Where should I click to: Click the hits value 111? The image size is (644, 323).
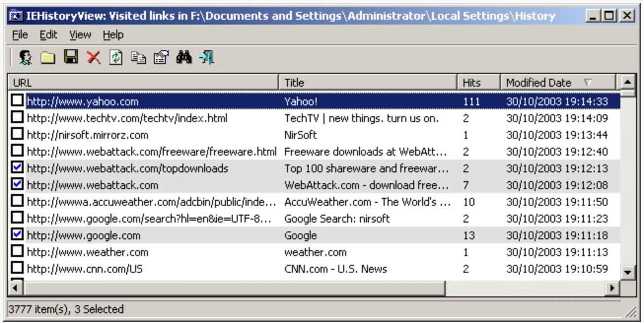471,101
